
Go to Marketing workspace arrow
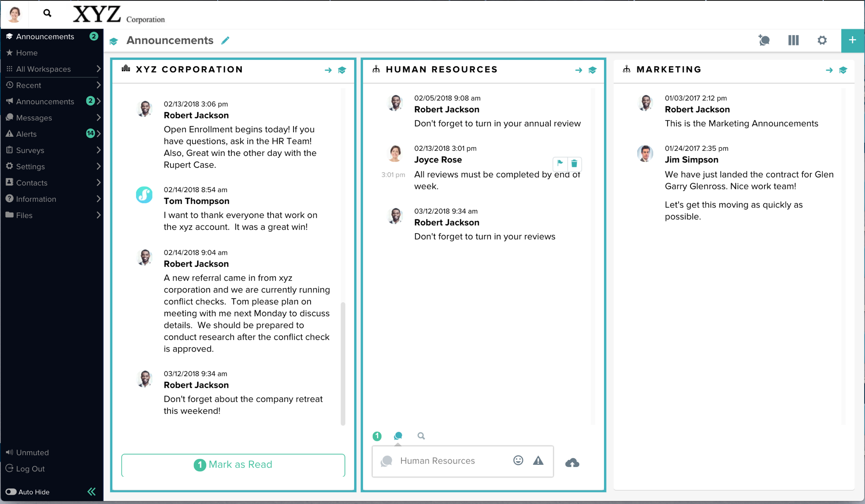point(829,70)
